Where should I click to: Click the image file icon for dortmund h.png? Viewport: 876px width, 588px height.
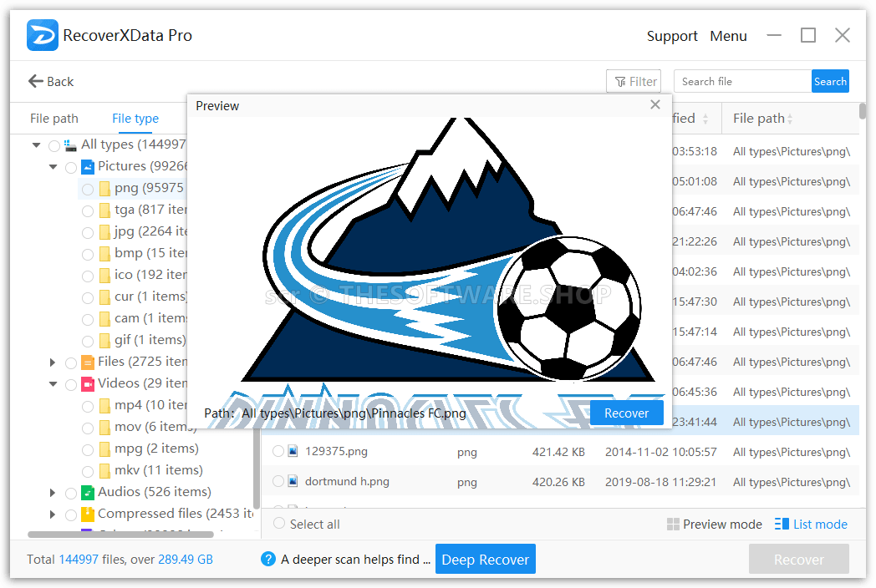pyautogui.click(x=293, y=481)
